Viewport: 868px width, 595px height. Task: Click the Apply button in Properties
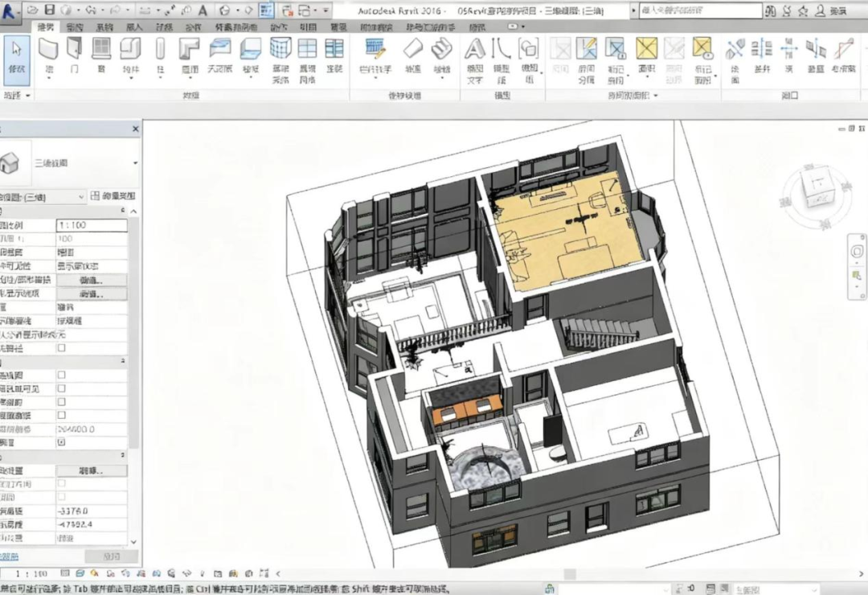point(111,556)
